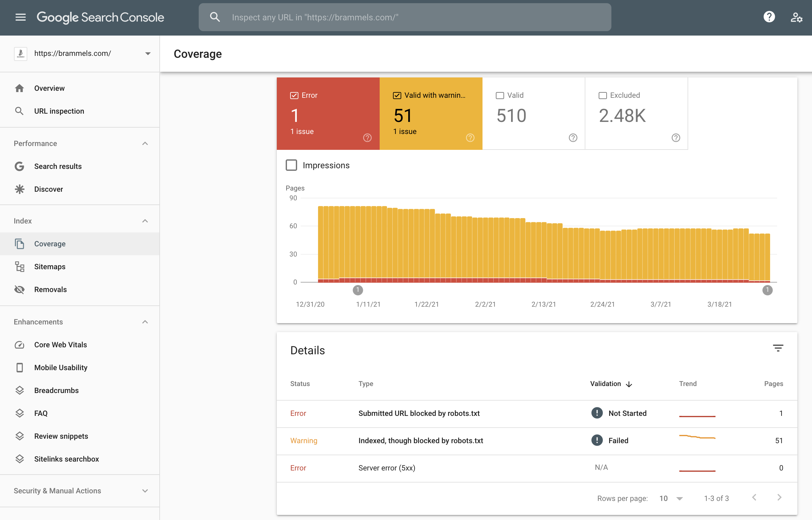Expand Security & Manual Actions section
Viewport: 812px width, 520px height.
click(145, 491)
